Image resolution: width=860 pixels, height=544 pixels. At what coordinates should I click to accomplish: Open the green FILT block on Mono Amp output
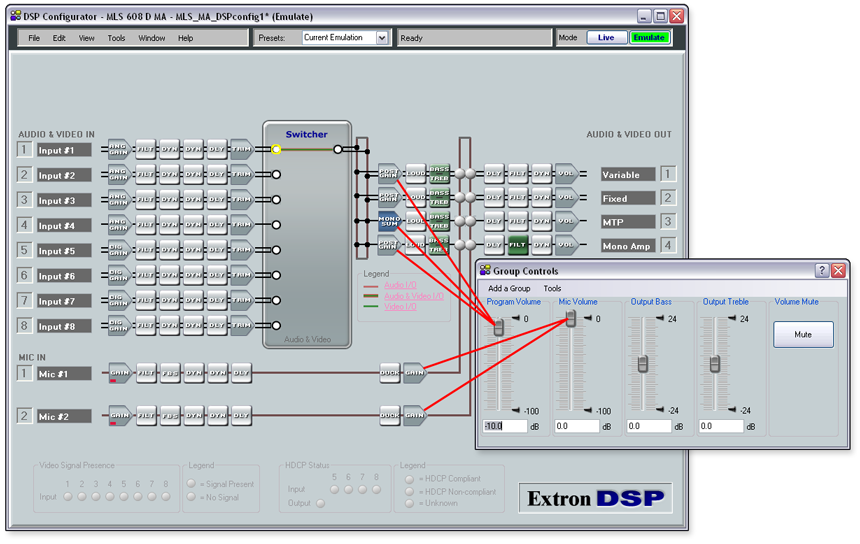click(x=518, y=245)
